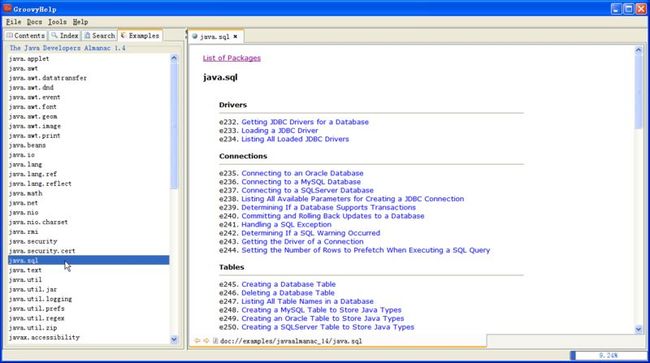Open the Search tab
This screenshot has width=650, height=363.
99,36
